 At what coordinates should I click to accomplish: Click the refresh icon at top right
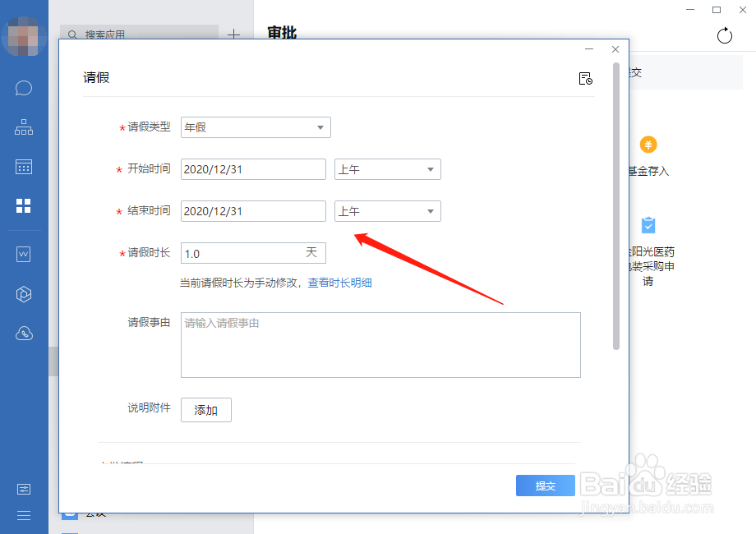tap(724, 35)
